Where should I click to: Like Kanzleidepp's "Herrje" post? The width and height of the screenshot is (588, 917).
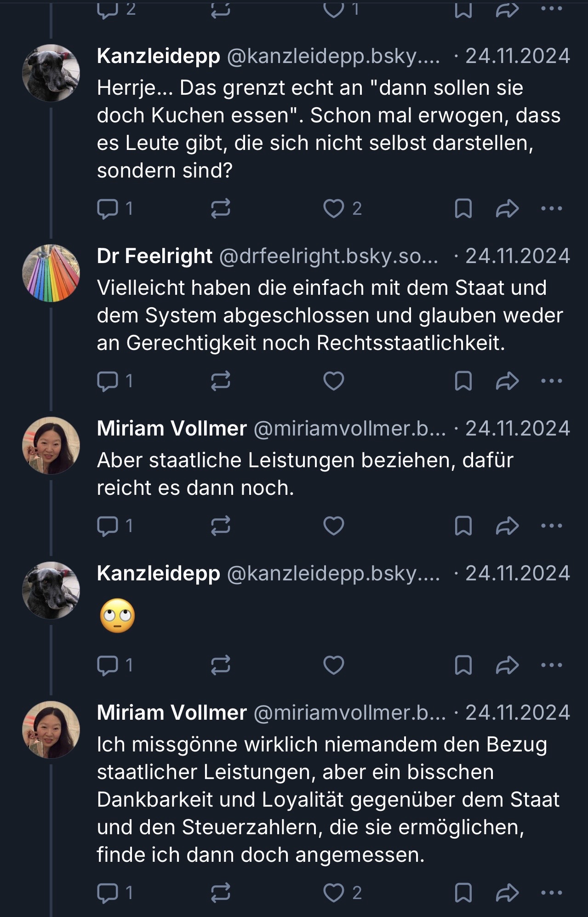(x=334, y=209)
